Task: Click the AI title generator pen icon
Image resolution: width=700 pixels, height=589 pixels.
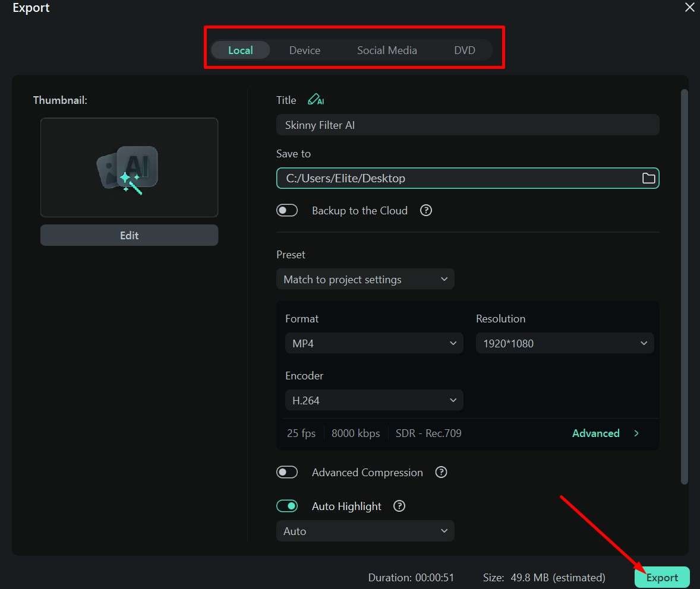Action: click(x=316, y=100)
